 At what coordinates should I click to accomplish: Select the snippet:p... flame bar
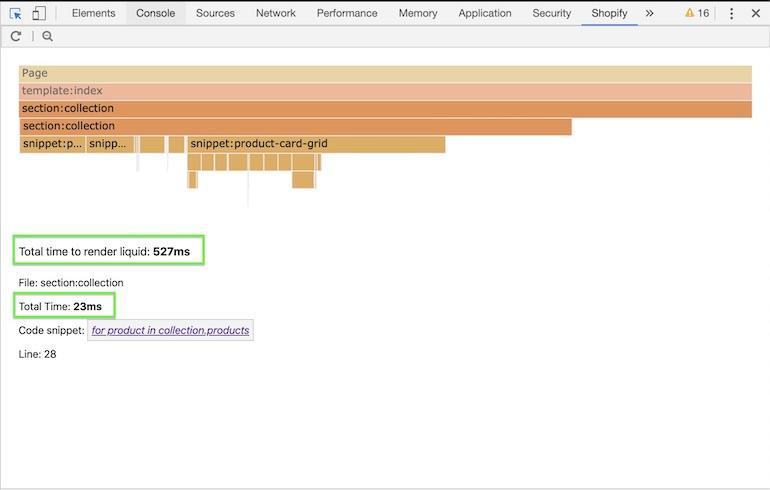(x=53, y=144)
